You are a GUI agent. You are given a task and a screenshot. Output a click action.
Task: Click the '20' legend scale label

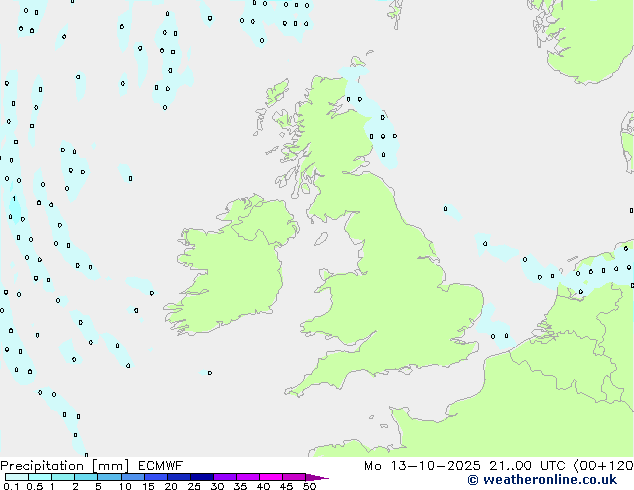coord(171,486)
